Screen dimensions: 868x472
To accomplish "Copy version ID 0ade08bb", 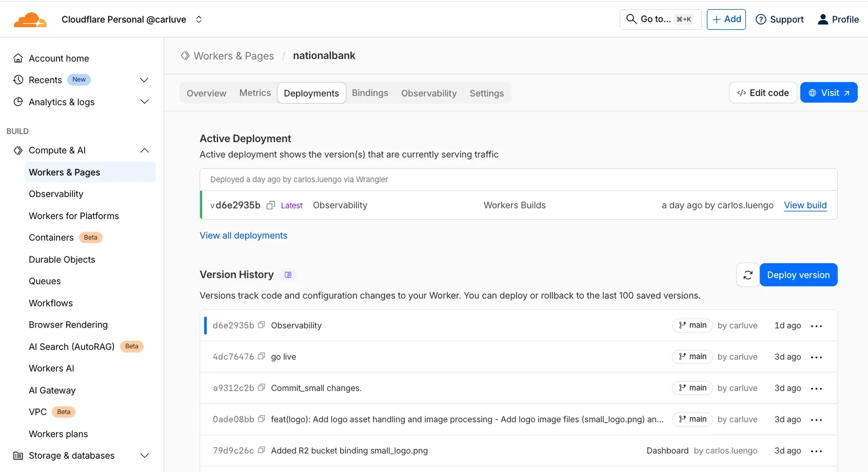I will point(261,419).
